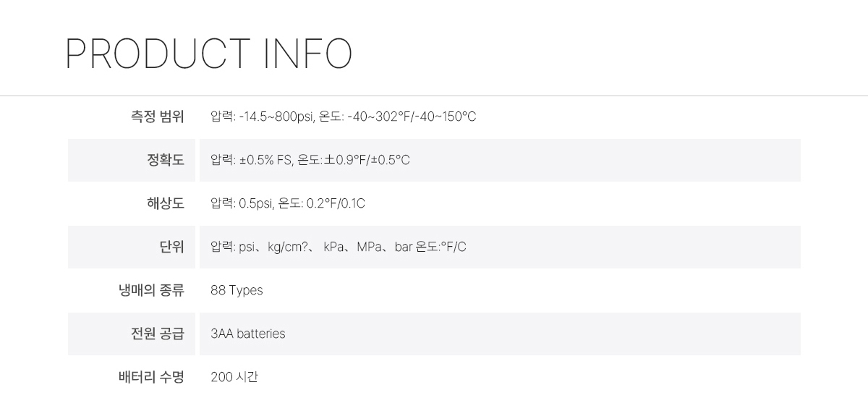
Task: Select the 0.2°F/0.1C temperature resolution text
Action: 336,203
